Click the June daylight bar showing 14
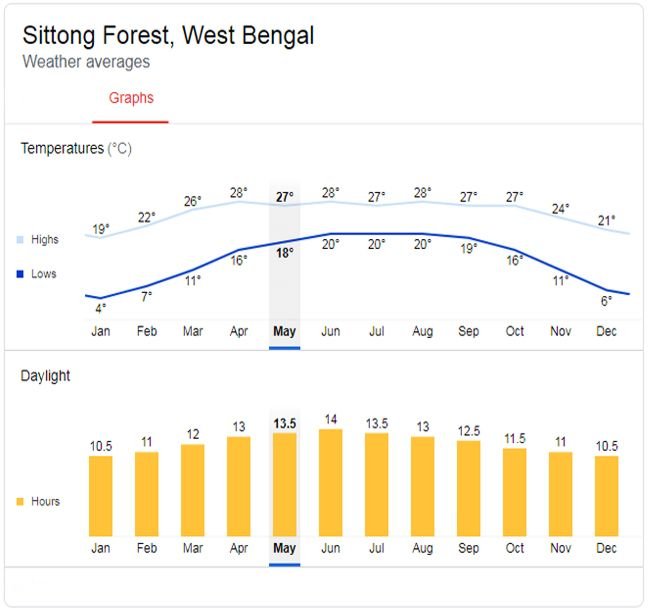 (330, 481)
